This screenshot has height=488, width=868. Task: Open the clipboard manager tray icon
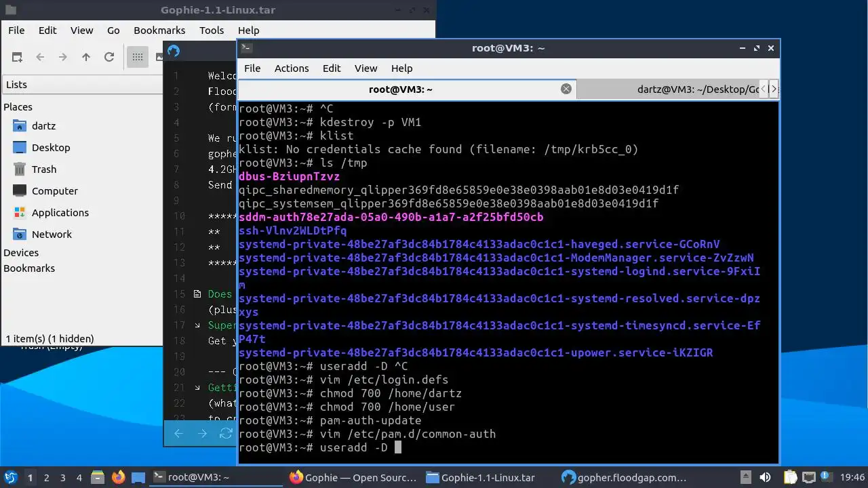(x=791, y=477)
